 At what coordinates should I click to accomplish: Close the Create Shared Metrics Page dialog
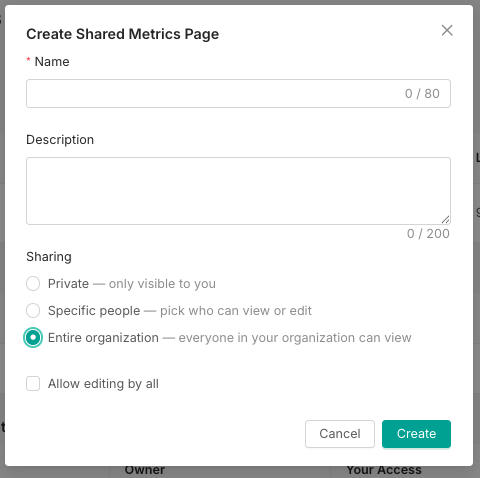tap(447, 30)
